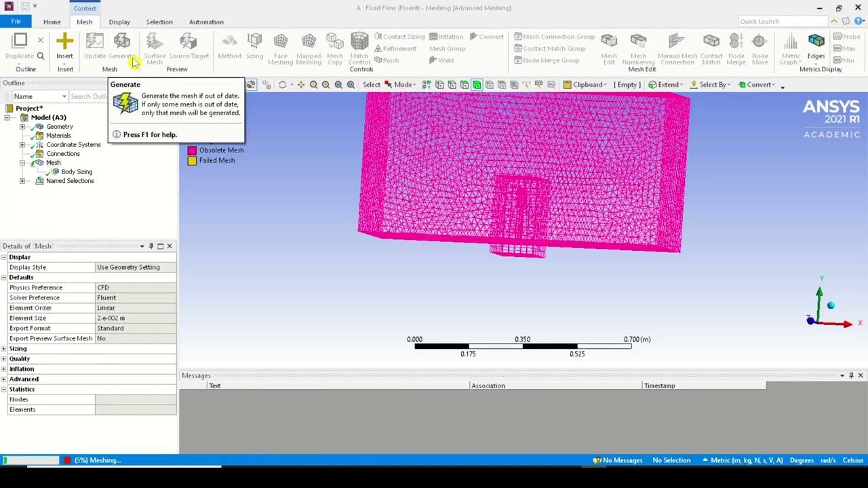Screen dimensions: 868x488
Task: Click the Contact Match icon
Action: tap(711, 41)
